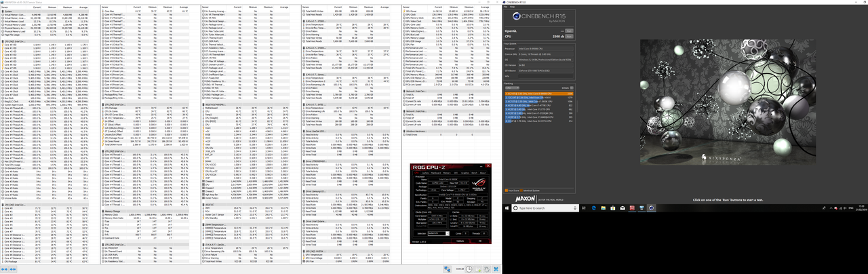Open the Help menu in Cinebench
868x274 pixels.
point(512,7)
